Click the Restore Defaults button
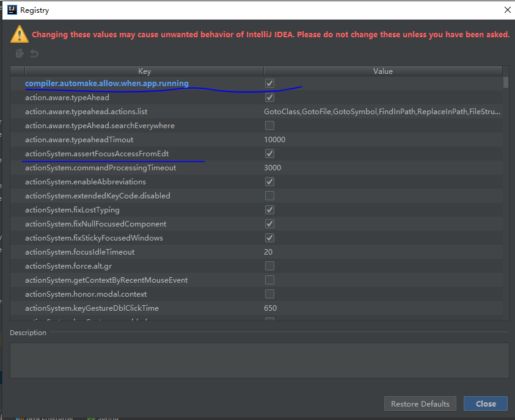 [420, 404]
